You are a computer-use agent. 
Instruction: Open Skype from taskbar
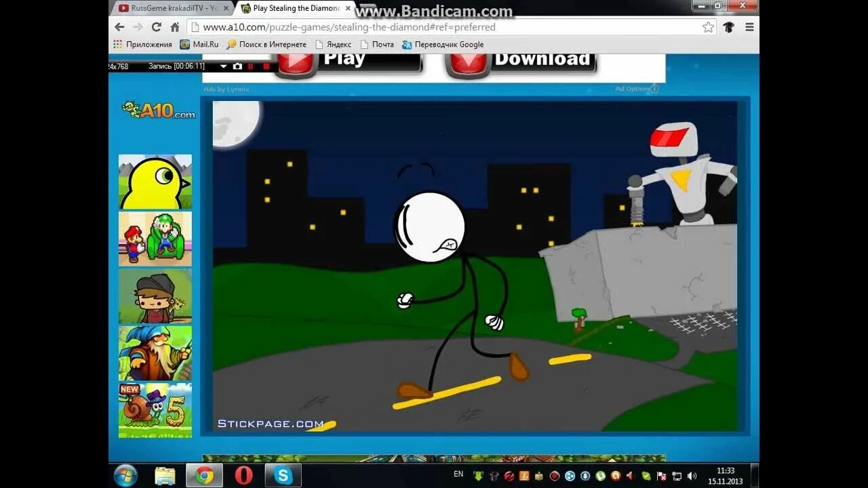283,476
